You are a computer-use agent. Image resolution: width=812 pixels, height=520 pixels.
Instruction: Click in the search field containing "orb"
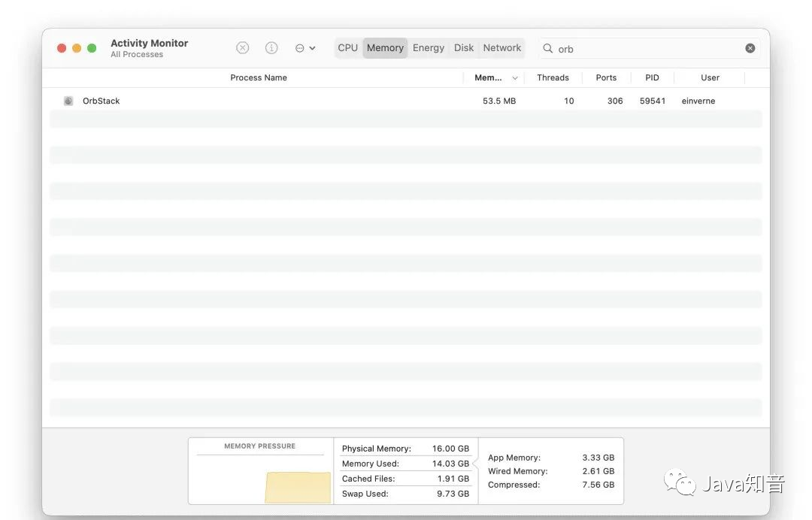tap(647, 49)
